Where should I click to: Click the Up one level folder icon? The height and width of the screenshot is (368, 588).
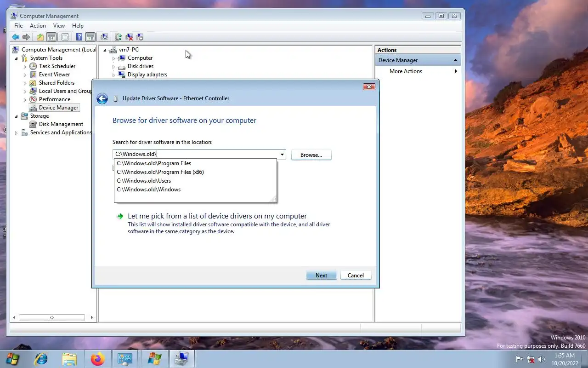point(40,37)
